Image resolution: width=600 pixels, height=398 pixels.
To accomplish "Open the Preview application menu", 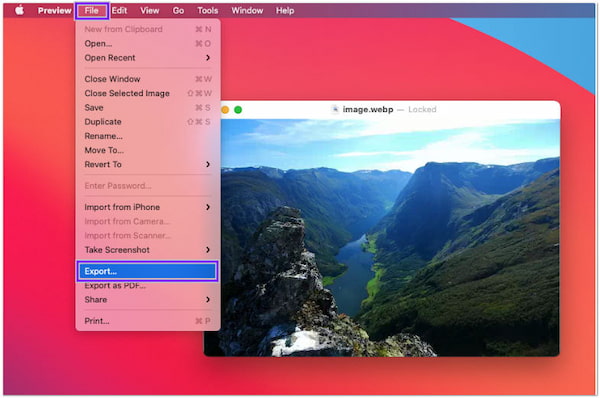I will [x=54, y=11].
